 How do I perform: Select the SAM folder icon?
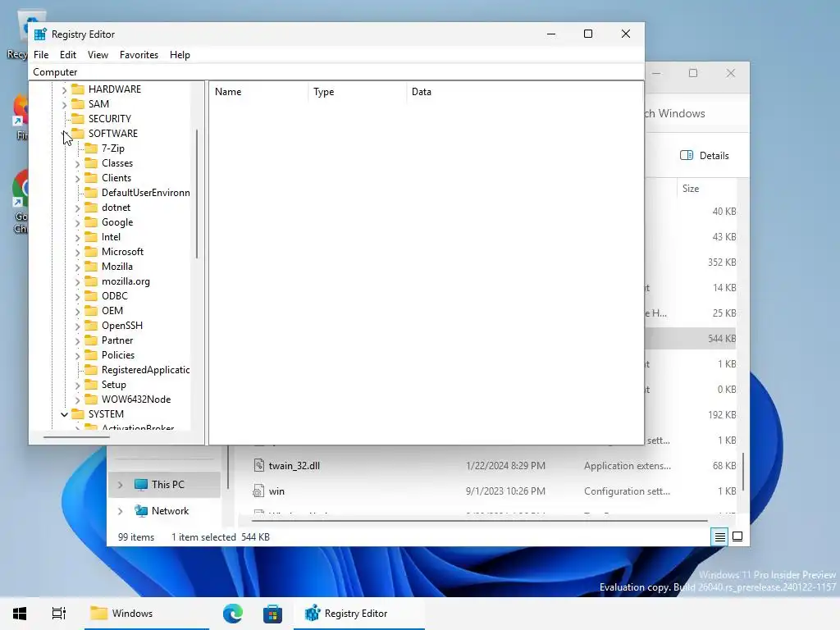click(78, 103)
